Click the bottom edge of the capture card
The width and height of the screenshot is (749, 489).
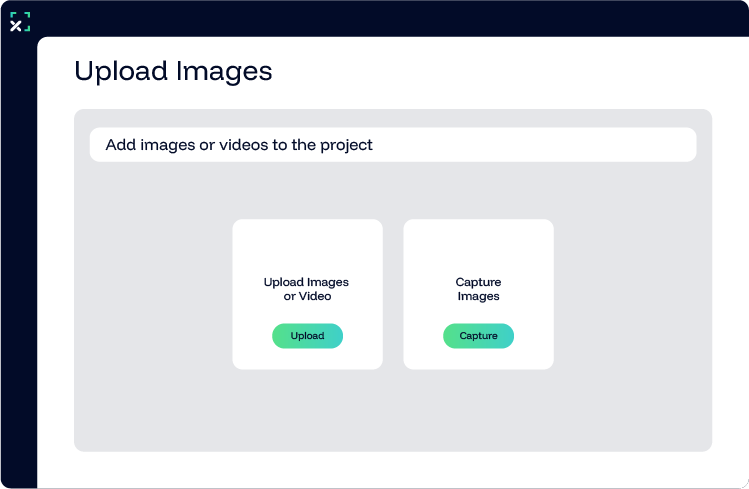point(478,364)
